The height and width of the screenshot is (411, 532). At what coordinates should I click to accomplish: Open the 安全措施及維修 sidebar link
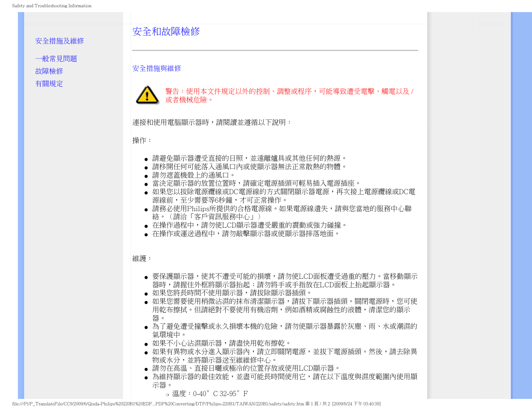tap(60, 41)
